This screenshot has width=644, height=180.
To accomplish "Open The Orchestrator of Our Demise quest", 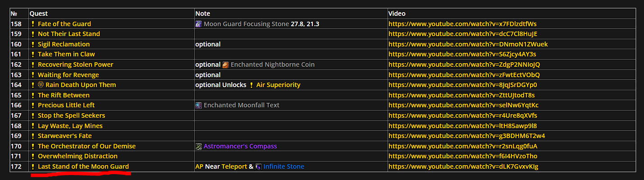I will pyautogui.click(x=87, y=146).
